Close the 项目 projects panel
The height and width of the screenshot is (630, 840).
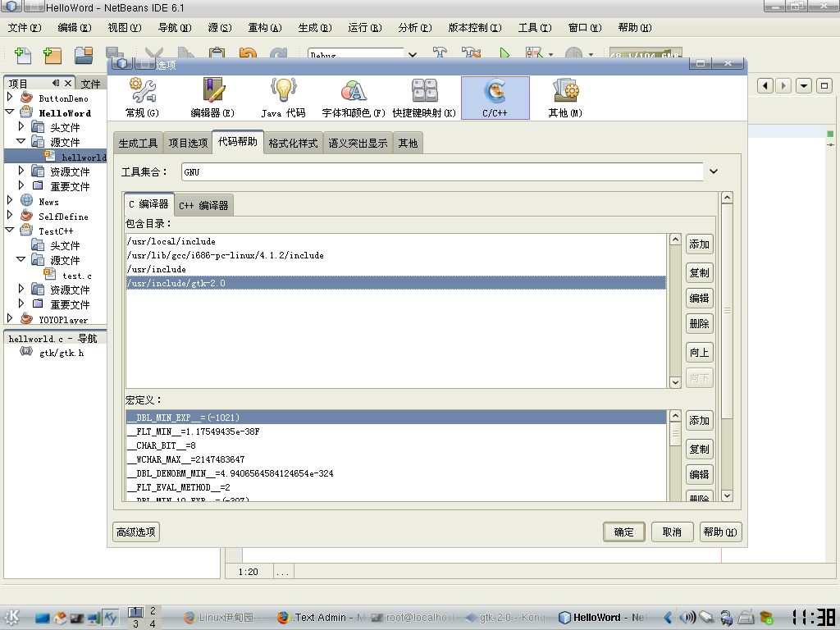pyautogui.click(x=67, y=83)
